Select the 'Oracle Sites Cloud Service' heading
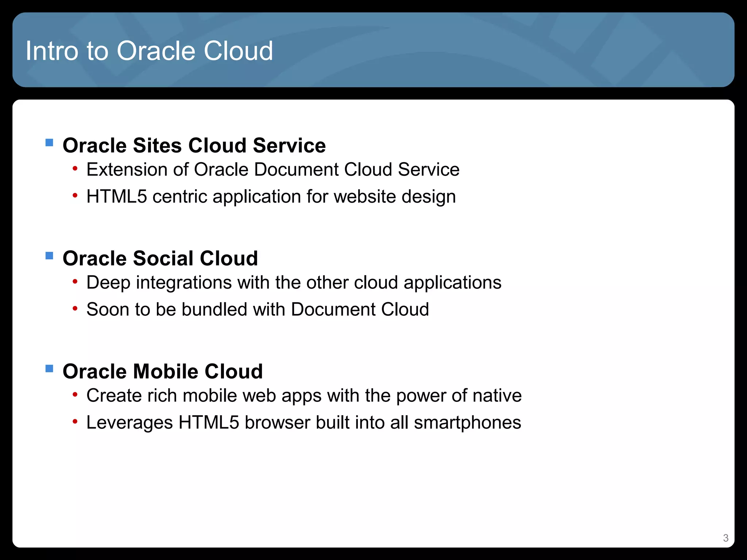 pos(194,145)
